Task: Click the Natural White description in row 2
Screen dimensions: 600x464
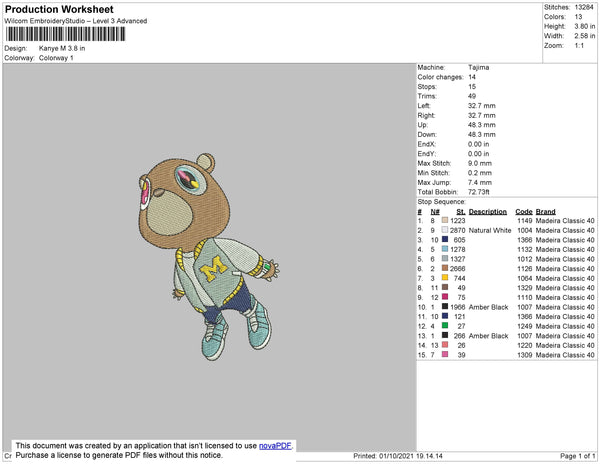Action: click(x=490, y=230)
